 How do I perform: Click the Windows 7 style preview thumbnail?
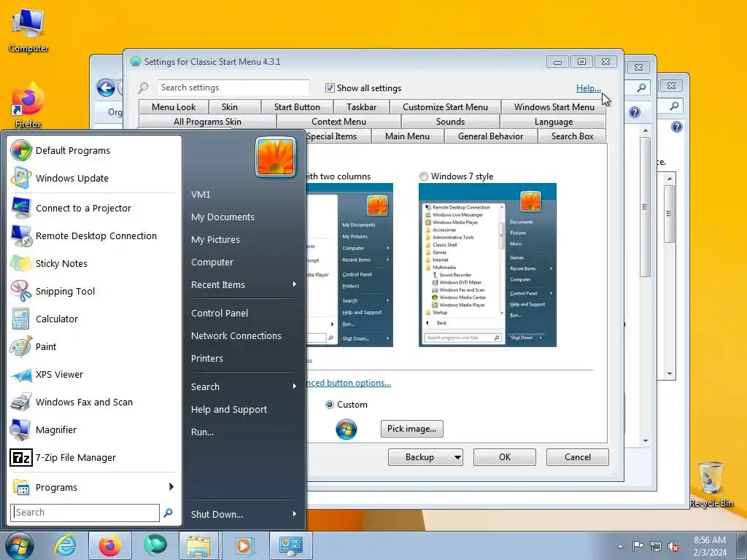coord(487,265)
